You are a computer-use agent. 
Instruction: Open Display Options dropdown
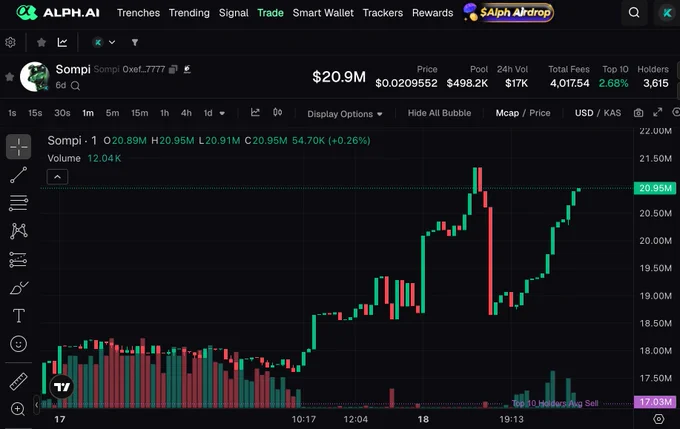[x=345, y=114]
